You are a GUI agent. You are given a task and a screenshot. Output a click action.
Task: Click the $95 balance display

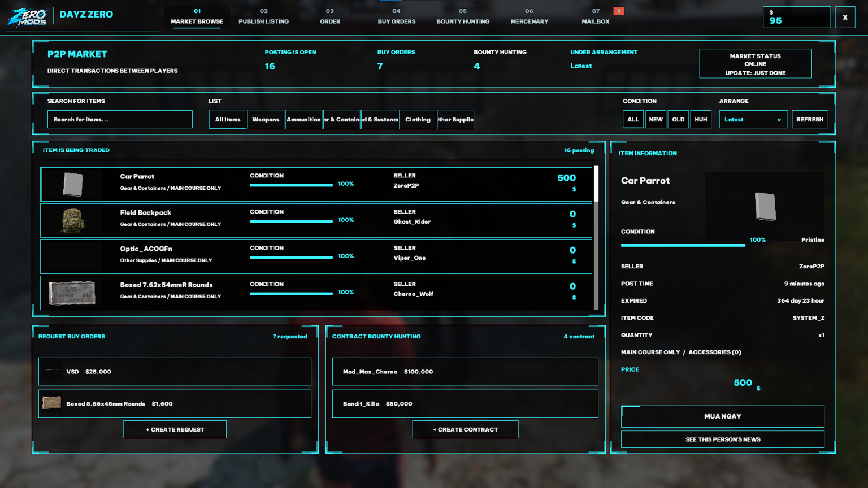(797, 18)
